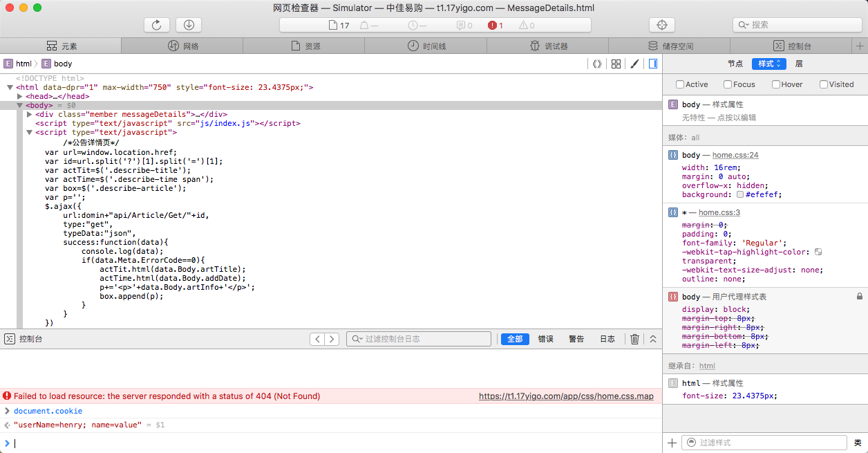Filter the console by 错误 button
Screen dimensions: 868x453
546,339
